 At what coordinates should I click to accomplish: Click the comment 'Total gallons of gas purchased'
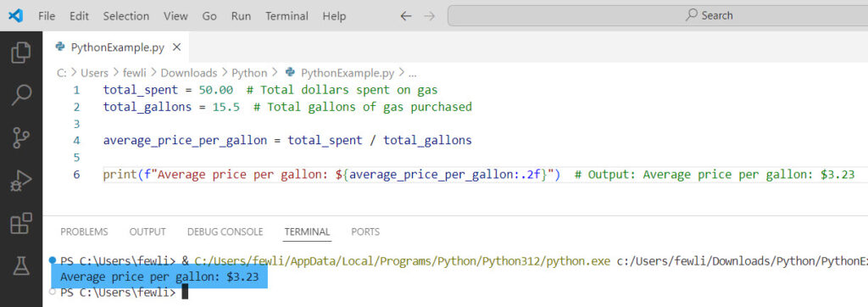point(363,106)
